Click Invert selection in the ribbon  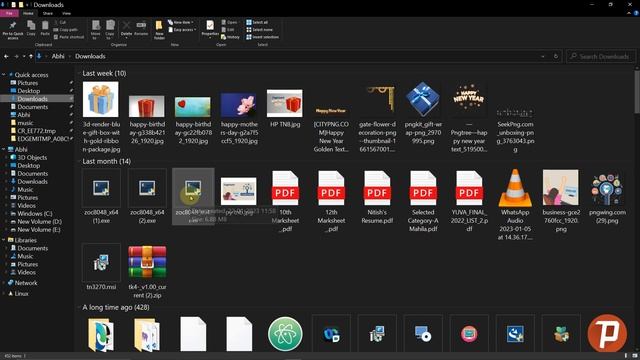point(262,37)
